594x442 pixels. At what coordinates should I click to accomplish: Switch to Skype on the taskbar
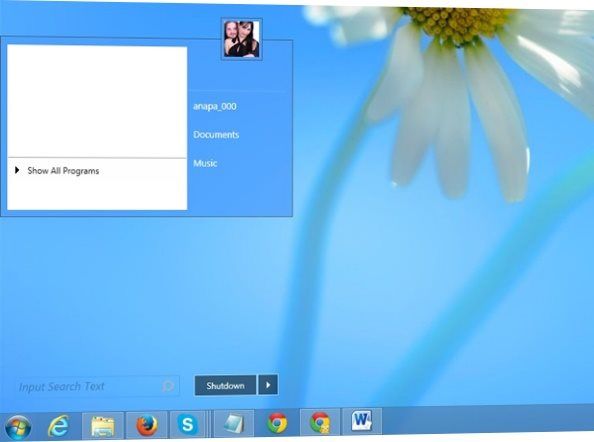tap(188, 424)
